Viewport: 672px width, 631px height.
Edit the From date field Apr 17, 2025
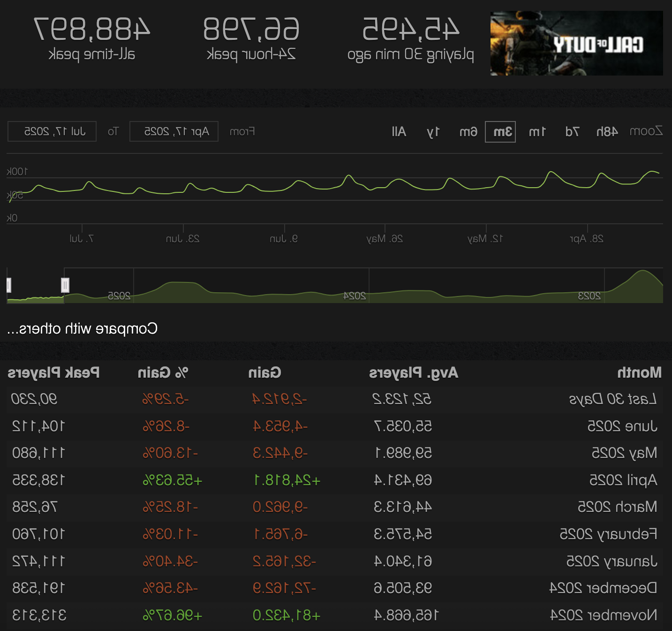[x=174, y=131]
